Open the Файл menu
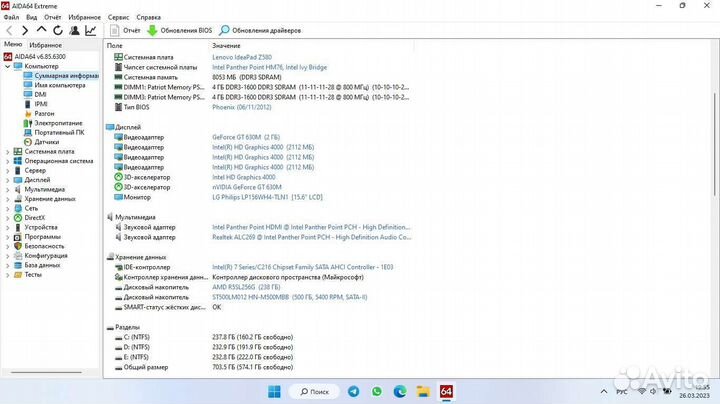This screenshot has width=720, height=404. point(11,17)
